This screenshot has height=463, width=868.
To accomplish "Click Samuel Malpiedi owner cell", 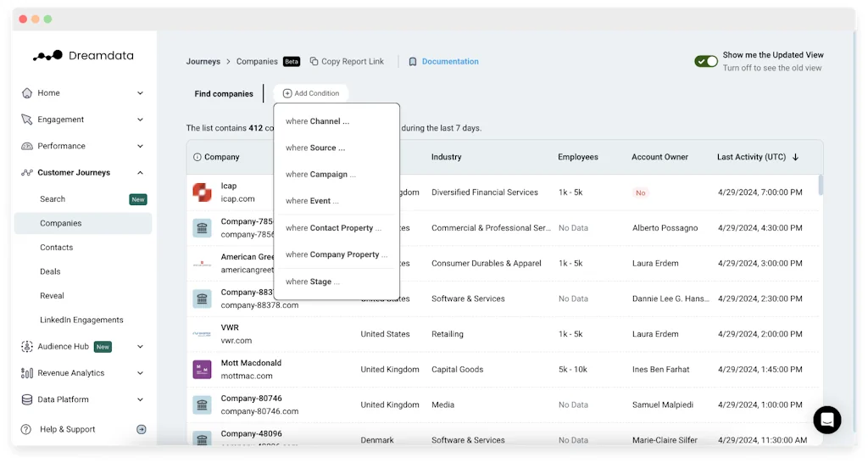I will tap(663, 404).
